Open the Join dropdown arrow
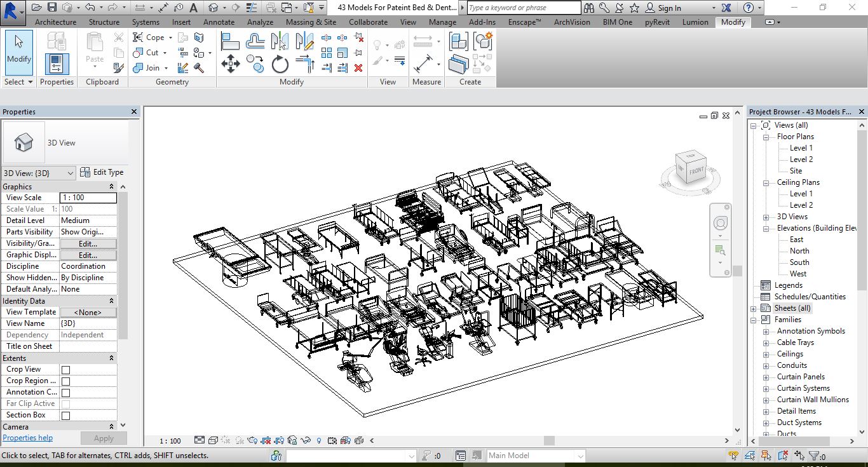This screenshot has width=868, height=467. 166,68
